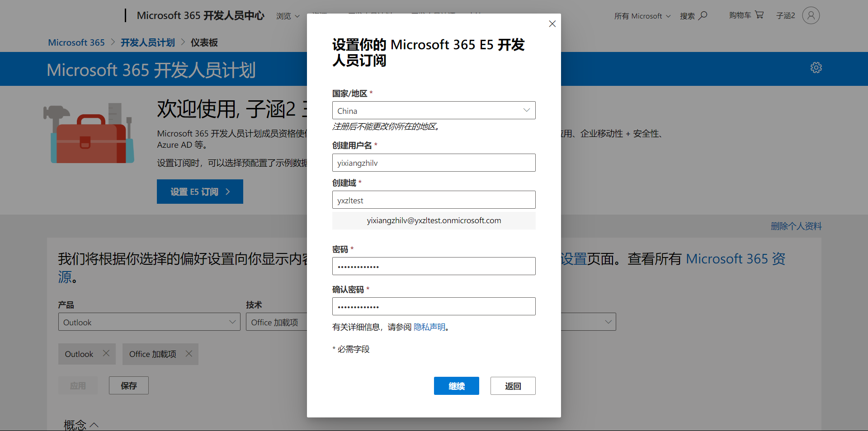Open the 隐私声明 link

point(429,327)
